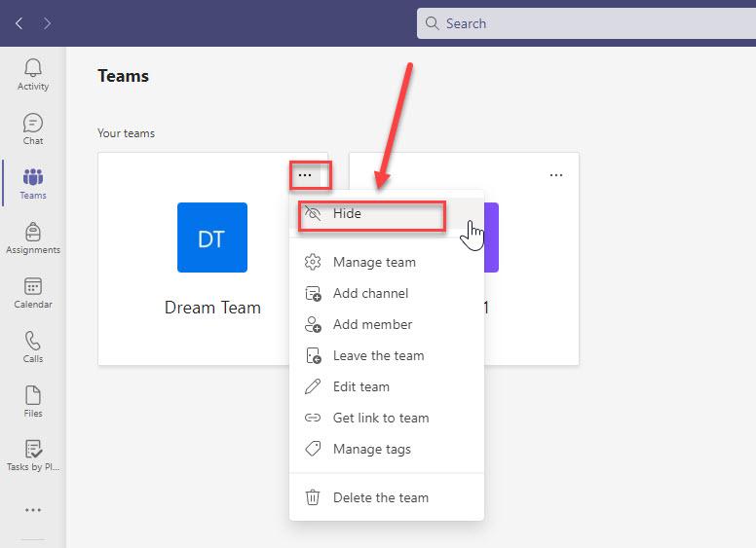Select Edit team in menu

(x=387, y=386)
